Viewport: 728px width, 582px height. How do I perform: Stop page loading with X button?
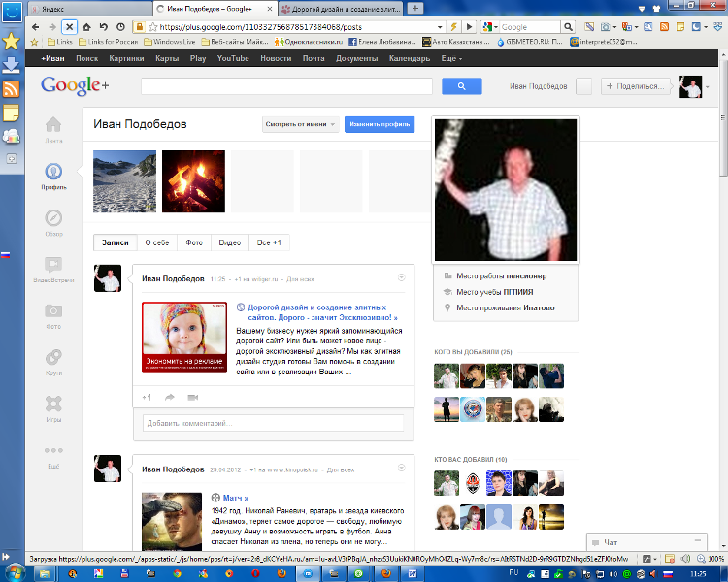[69, 27]
